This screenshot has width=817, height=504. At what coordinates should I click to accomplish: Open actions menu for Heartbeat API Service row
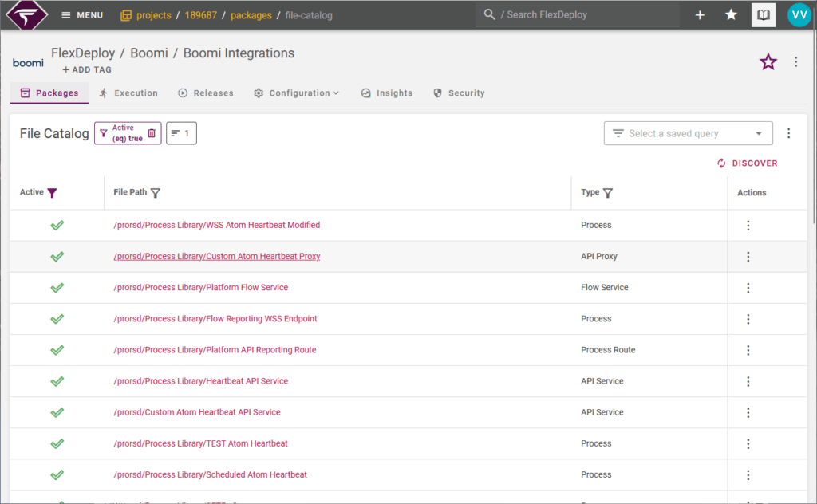(748, 382)
